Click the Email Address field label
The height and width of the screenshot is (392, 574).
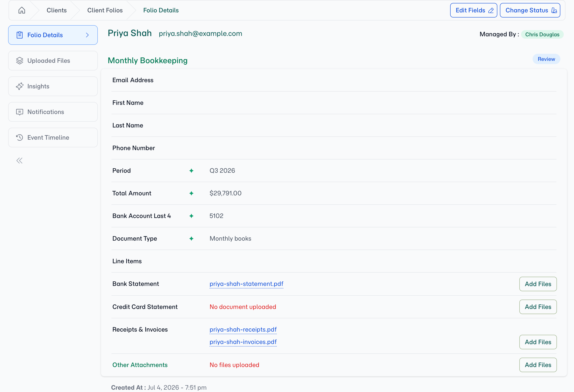click(x=133, y=80)
